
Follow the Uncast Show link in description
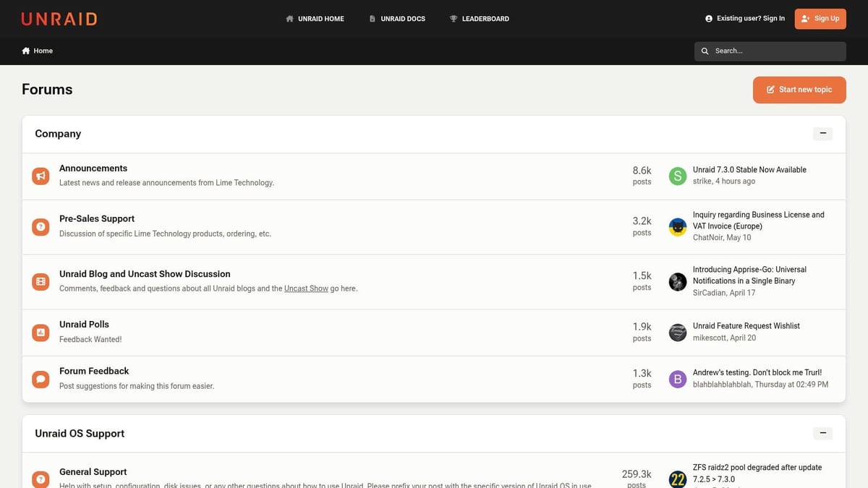306,288
